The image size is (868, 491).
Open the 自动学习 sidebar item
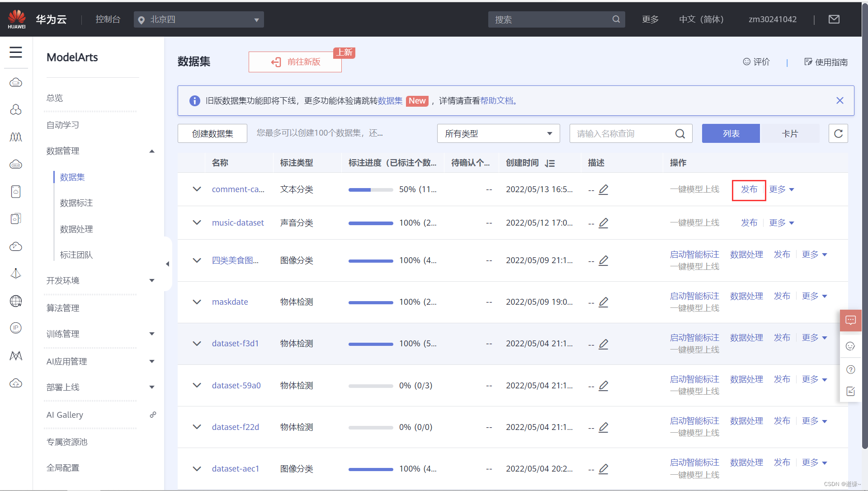tap(63, 125)
